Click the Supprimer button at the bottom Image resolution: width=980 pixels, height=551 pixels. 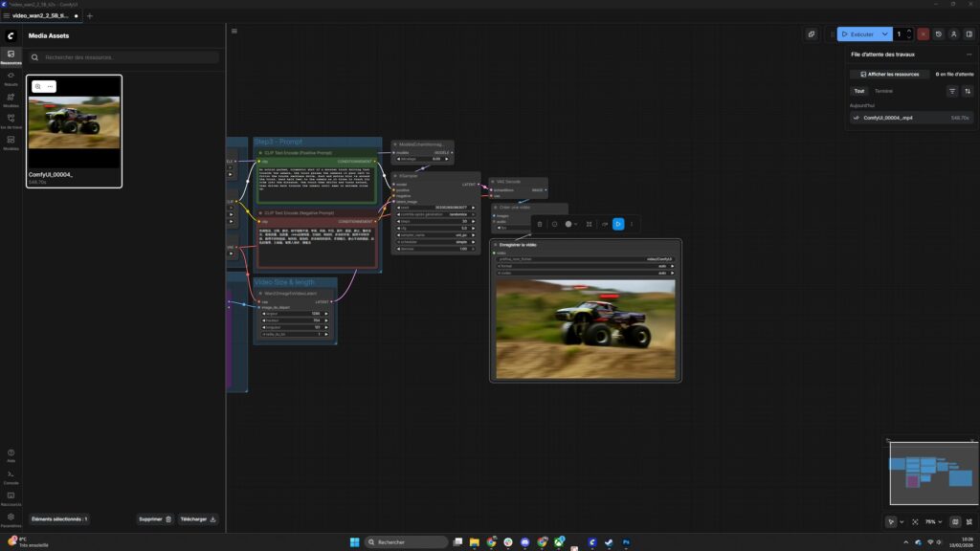pyautogui.click(x=153, y=518)
